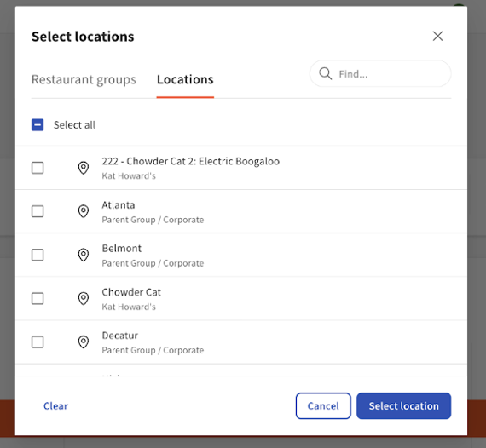Focus the Find search field
The height and width of the screenshot is (448, 486).
point(380,74)
